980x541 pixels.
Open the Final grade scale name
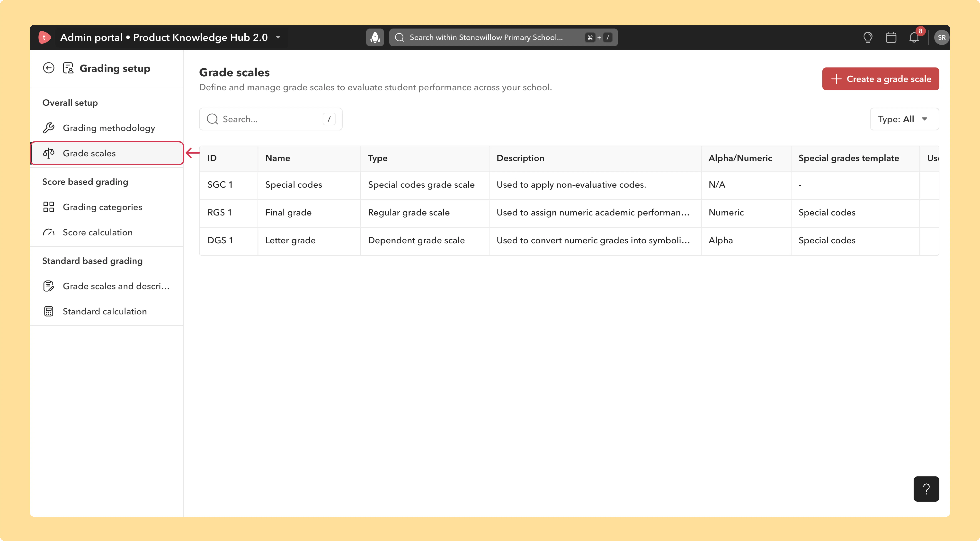point(288,212)
